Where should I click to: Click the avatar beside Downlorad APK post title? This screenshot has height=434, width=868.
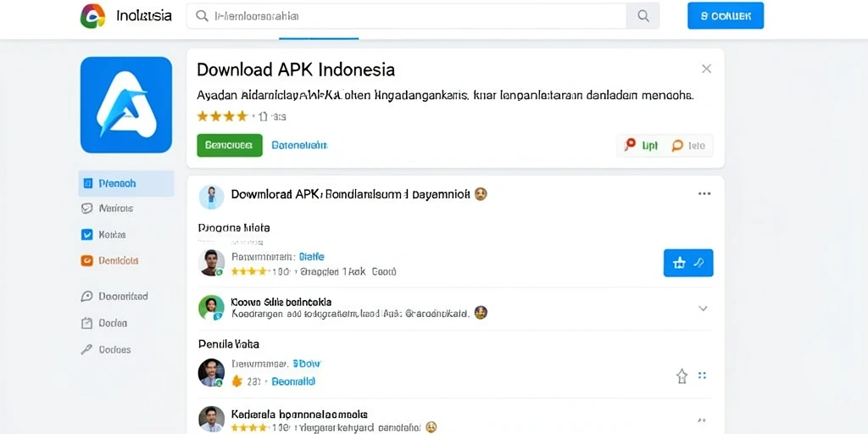[x=211, y=197]
